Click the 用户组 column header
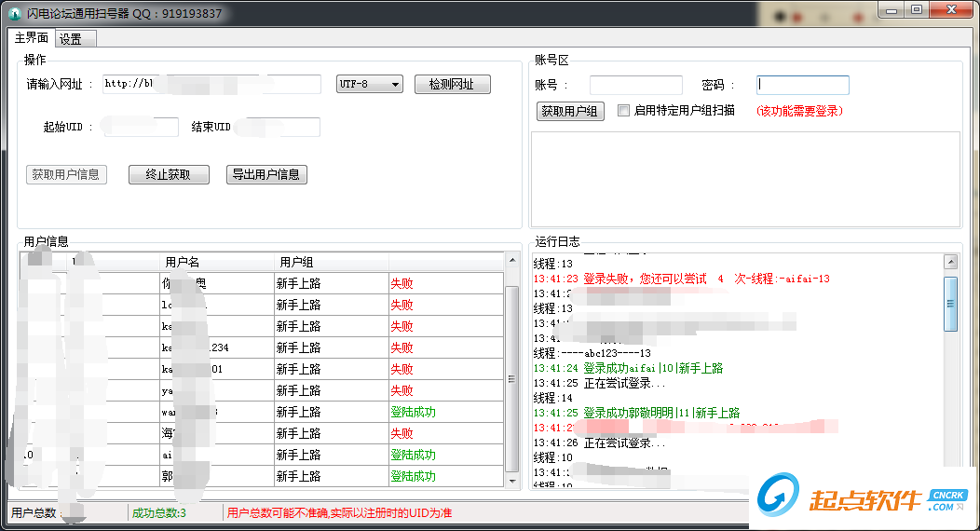 330,262
